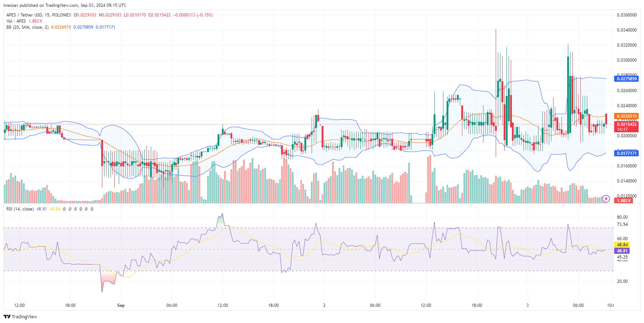Click the purple 48.81 RSI axis tag
This screenshot has height=323, width=644.
(x=622, y=251)
